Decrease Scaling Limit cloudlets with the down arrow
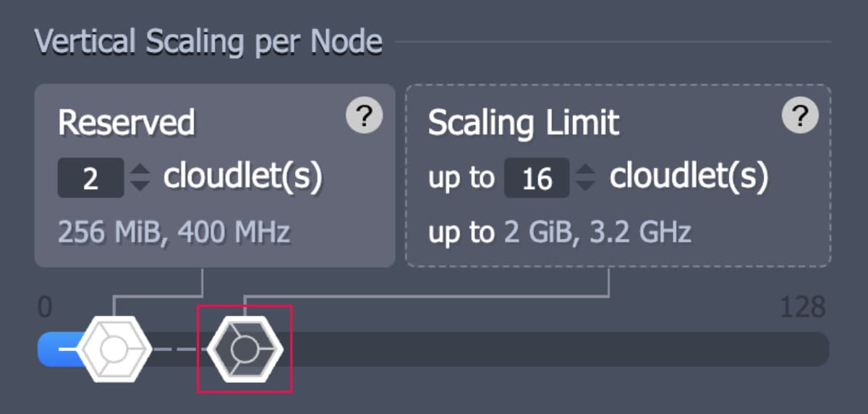This screenshot has width=868, height=414. coord(587,185)
